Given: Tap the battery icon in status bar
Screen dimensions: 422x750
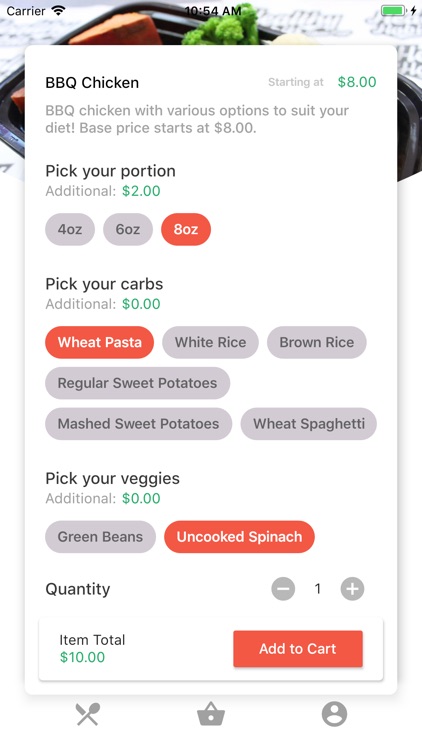Looking at the screenshot, I should click(393, 10).
